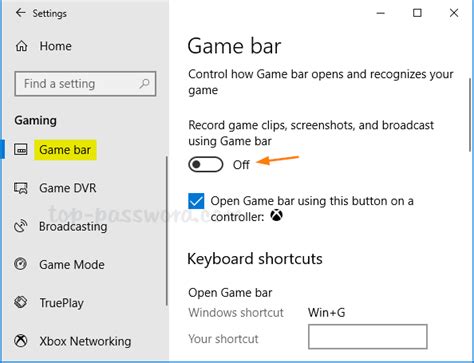Click the Game bar sidebar icon

[21, 149]
